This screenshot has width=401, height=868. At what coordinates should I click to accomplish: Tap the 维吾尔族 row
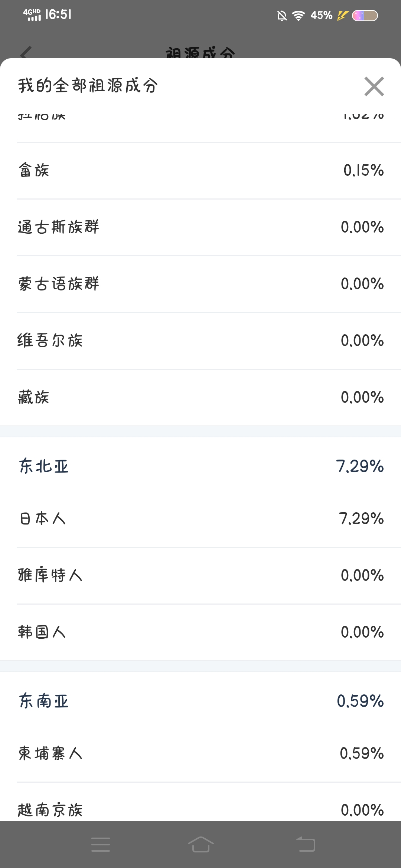(x=200, y=341)
